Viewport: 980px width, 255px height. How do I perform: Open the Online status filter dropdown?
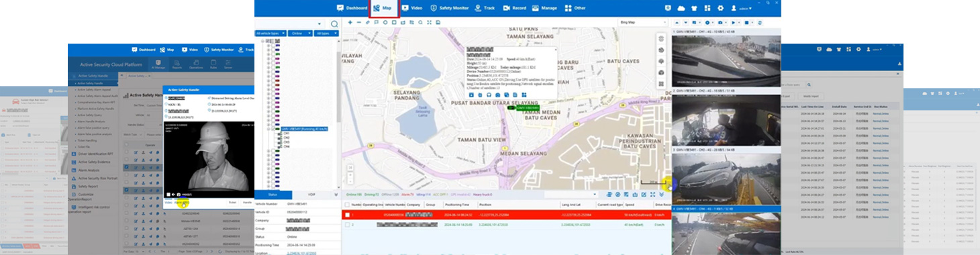pyautogui.click(x=301, y=33)
